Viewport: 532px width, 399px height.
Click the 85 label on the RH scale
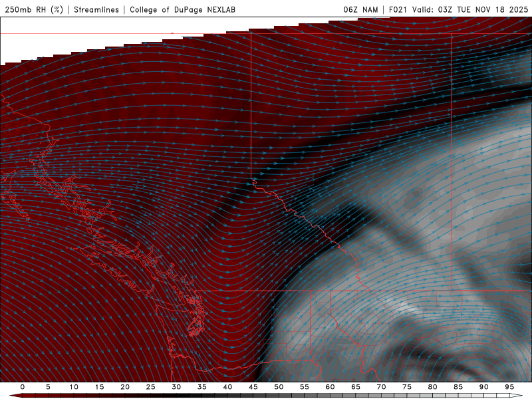pos(458,387)
